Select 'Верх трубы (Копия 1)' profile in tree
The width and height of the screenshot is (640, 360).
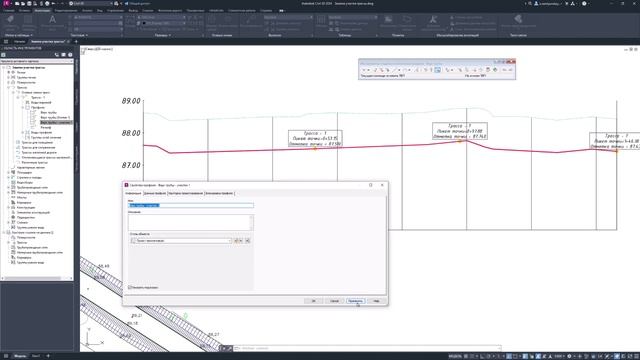coord(56,118)
